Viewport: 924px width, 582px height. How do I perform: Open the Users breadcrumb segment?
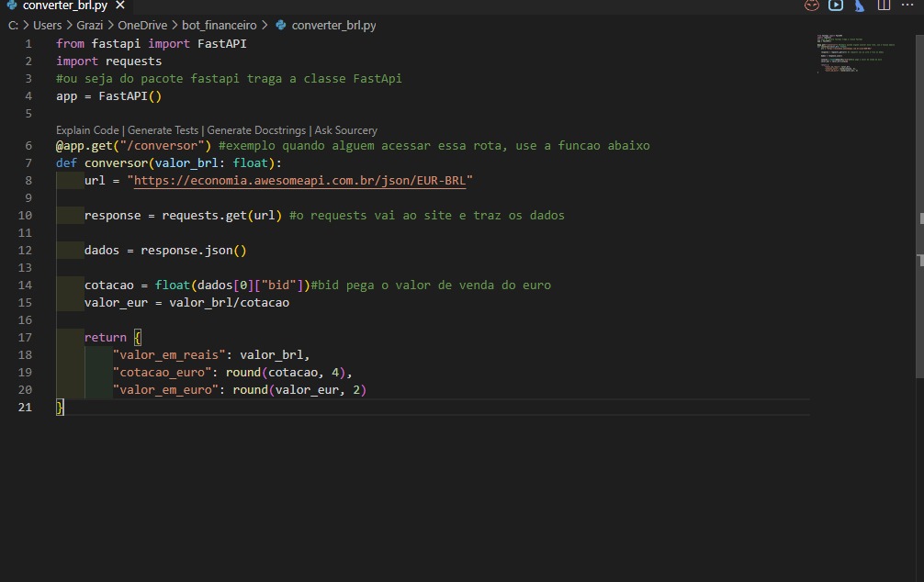click(47, 26)
